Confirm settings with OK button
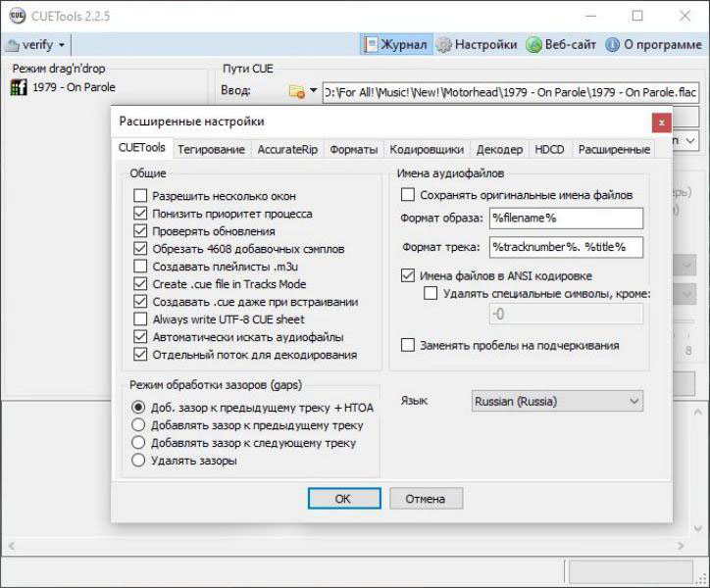Image resolution: width=710 pixels, height=588 pixels. pos(344,499)
